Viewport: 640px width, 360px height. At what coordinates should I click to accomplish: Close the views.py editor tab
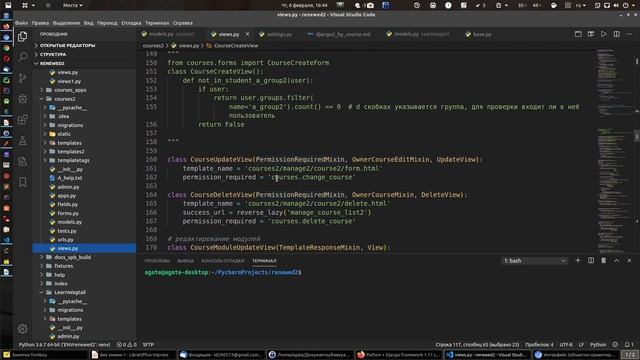247,34
